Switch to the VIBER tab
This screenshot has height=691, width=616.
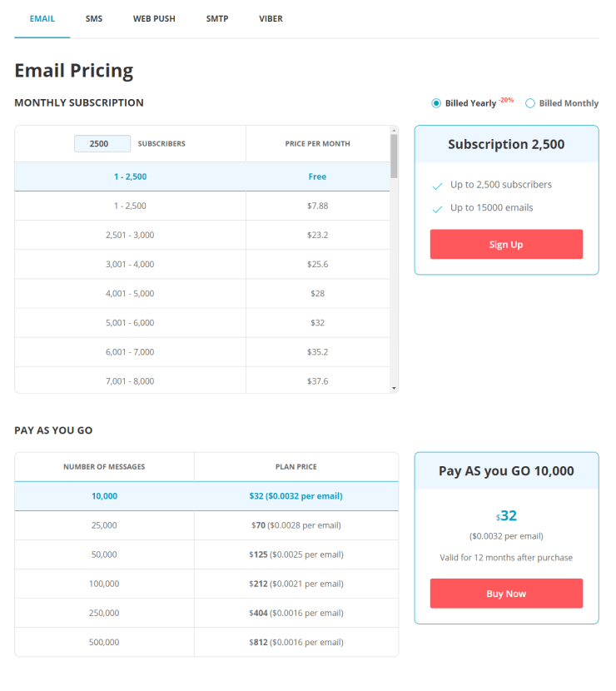pyautogui.click(x=271, y=19)
